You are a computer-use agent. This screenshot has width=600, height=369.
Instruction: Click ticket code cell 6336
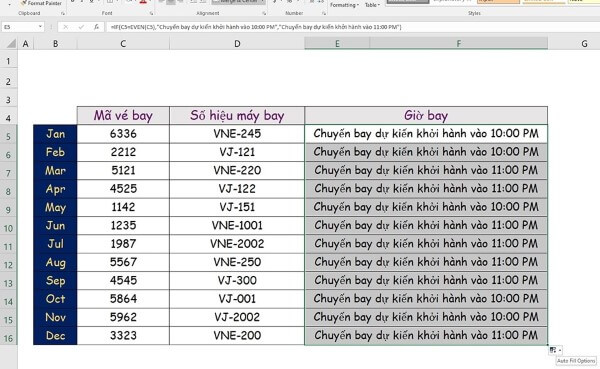coord(123,134)
